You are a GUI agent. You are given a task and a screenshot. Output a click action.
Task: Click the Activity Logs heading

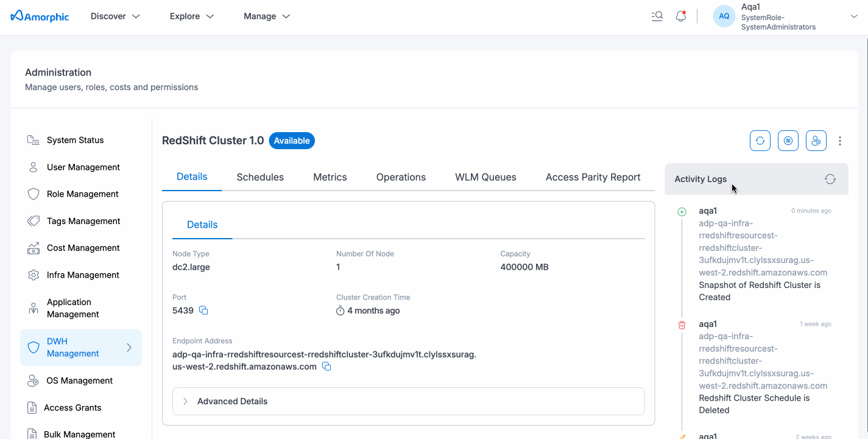pos(700,179)
